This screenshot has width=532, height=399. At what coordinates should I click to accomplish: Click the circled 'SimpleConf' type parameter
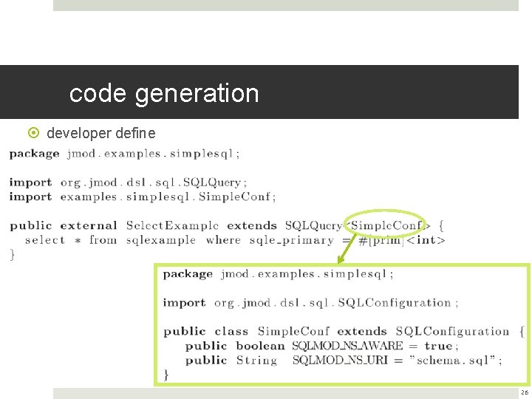(x=386, y=225)
